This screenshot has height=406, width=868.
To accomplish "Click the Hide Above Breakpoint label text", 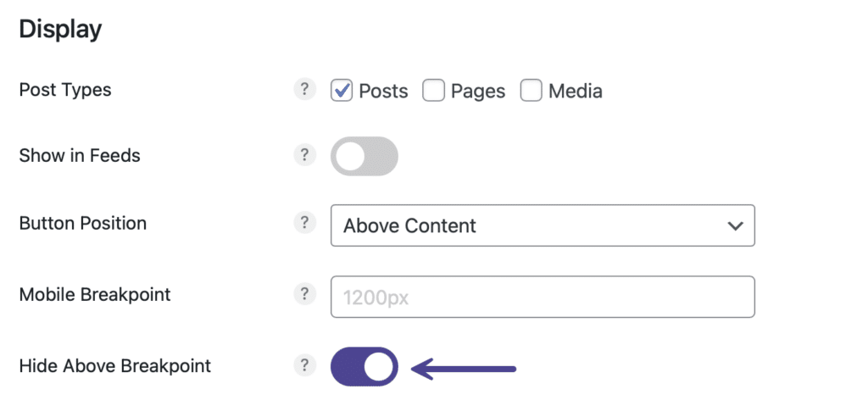I will pyautogui.click(x=115, y=366).
